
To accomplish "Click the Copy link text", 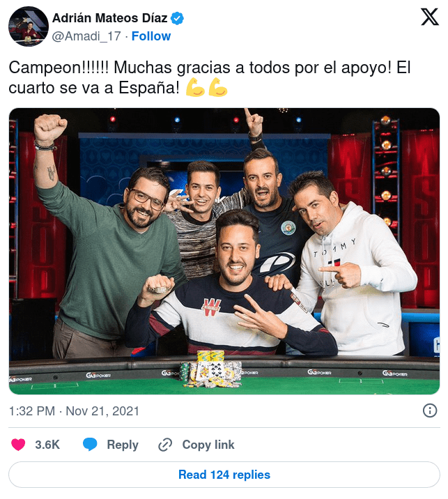I will (208, 445).
